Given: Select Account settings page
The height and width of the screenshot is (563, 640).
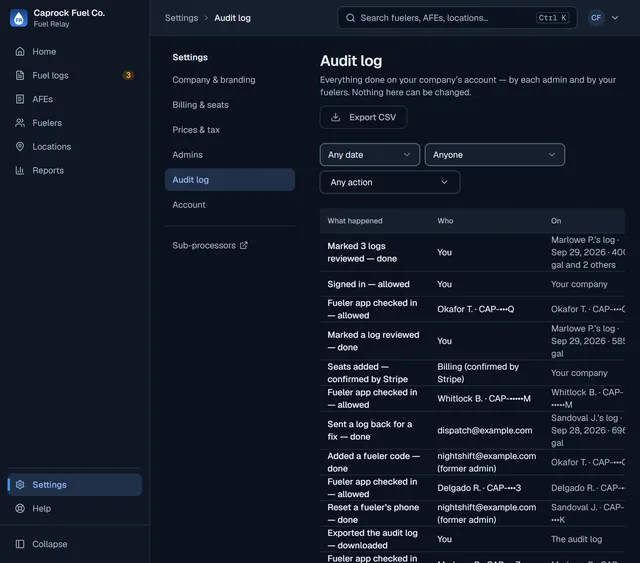Looking at the screenshot, I should click(230, 205).
